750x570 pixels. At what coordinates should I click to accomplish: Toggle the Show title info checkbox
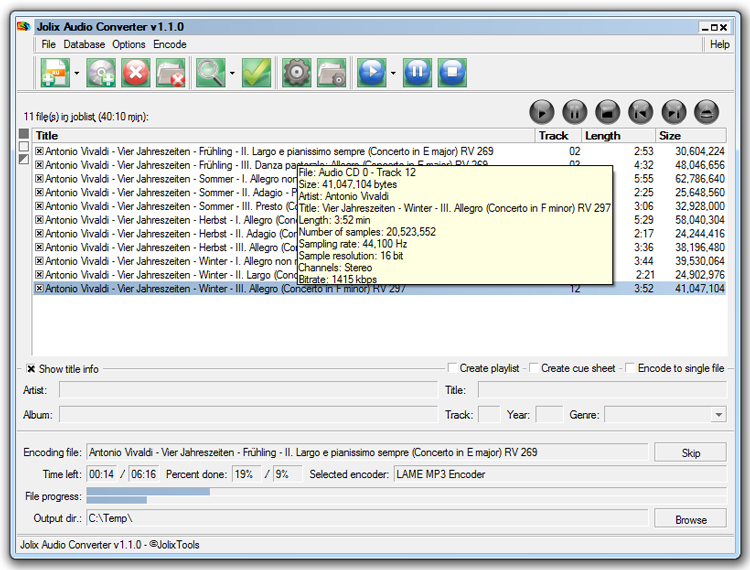(x=31, y=368)
